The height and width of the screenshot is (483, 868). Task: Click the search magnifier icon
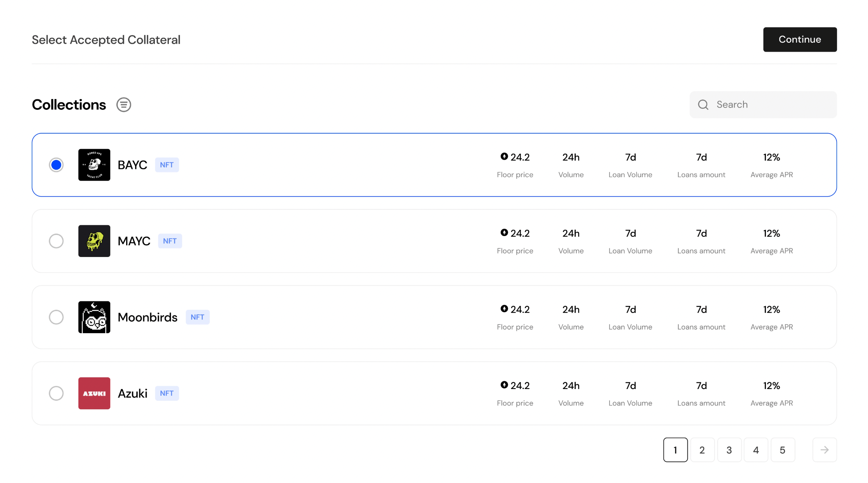pos(703,105)
